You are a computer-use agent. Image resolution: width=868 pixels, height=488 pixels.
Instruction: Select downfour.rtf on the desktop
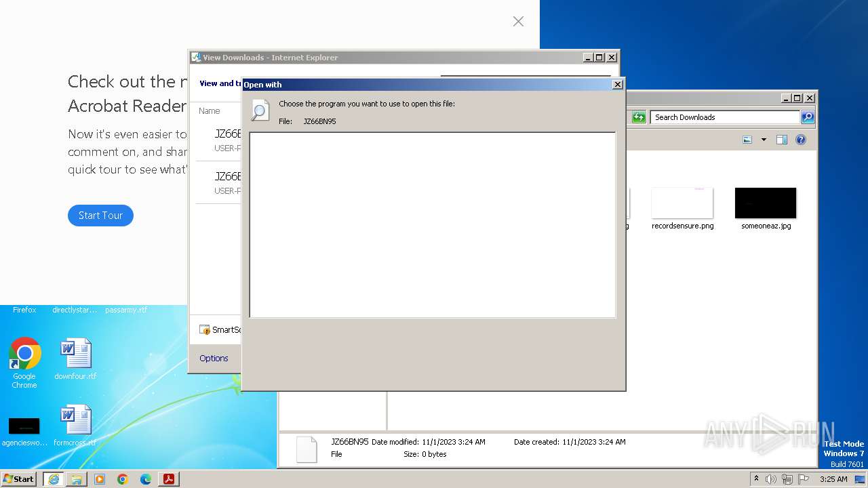(75, 359)
